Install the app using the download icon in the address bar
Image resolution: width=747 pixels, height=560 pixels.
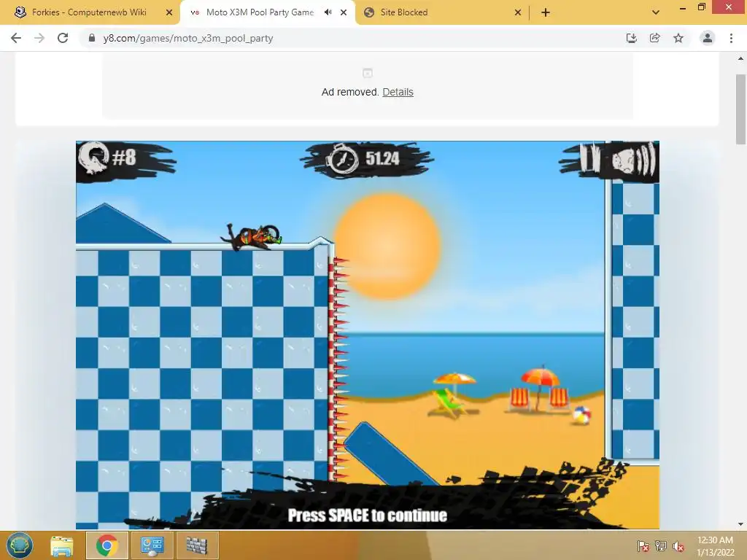[x=631, y=38]
